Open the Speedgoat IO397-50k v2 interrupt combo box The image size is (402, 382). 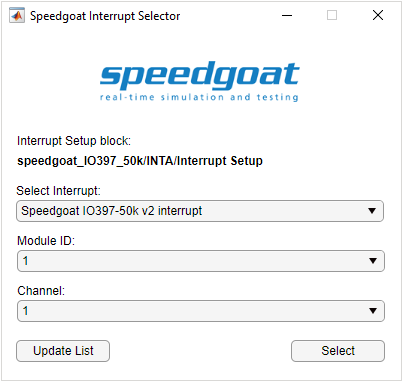pyautogui.click(x=200, y=211)
